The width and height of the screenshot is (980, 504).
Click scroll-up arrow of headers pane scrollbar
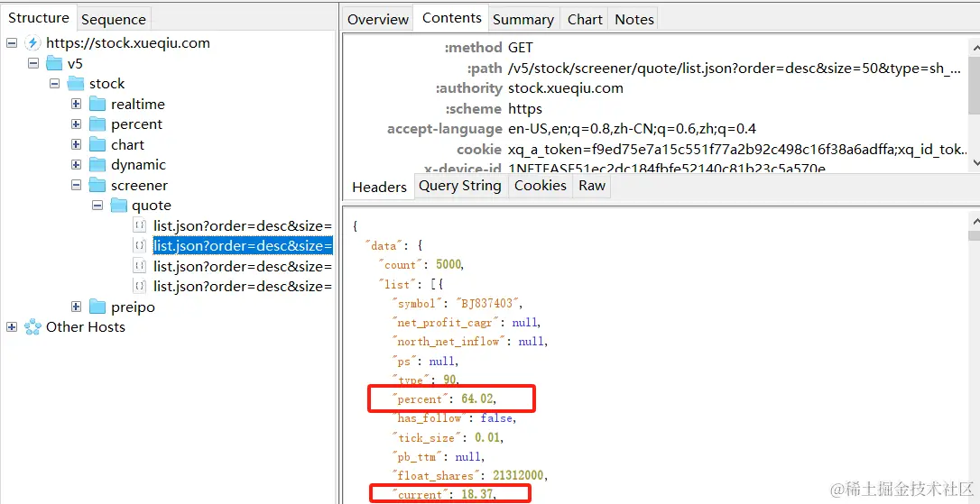pos(974,48)
